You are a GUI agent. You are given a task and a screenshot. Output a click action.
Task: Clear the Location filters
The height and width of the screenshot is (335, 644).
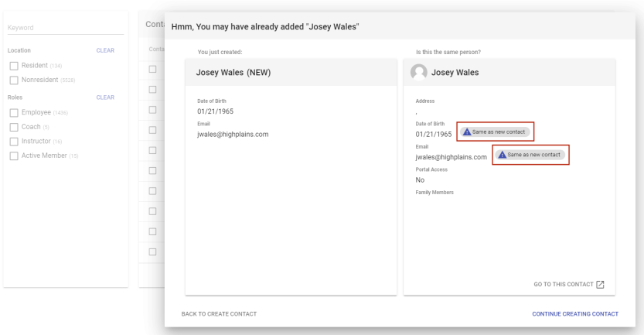click(x=104, y=50)
